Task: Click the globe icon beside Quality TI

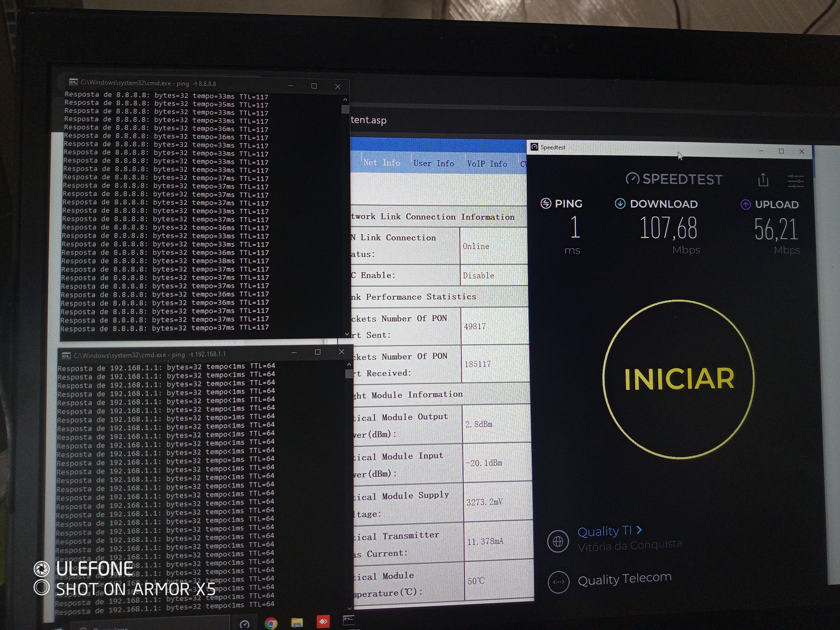Action: click(x=558, y=541)
